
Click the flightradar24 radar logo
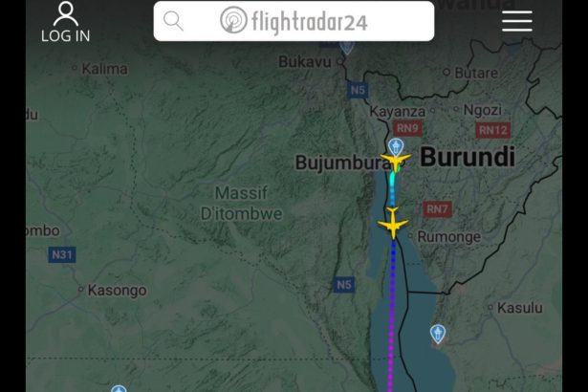[233, 20]
